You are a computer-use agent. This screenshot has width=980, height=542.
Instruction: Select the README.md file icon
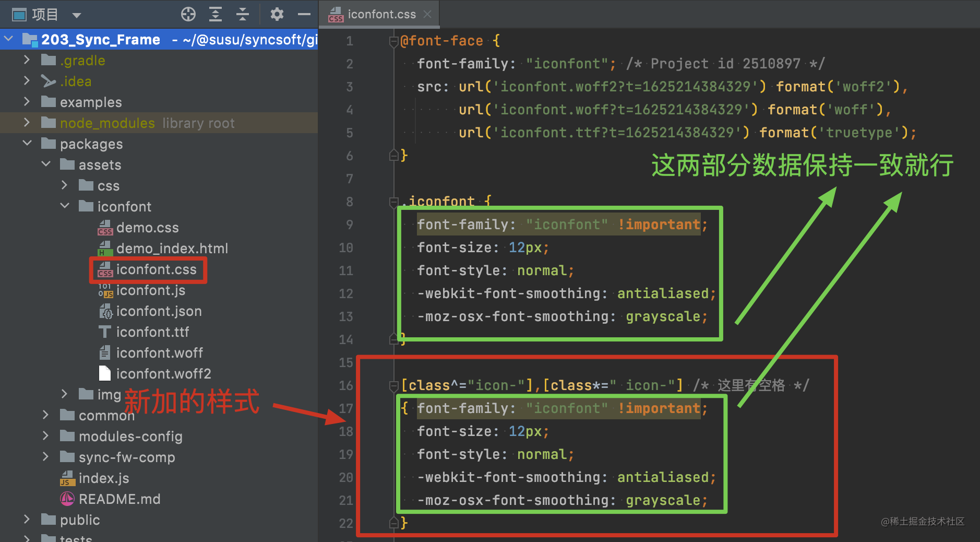click(x=67, y=499)
